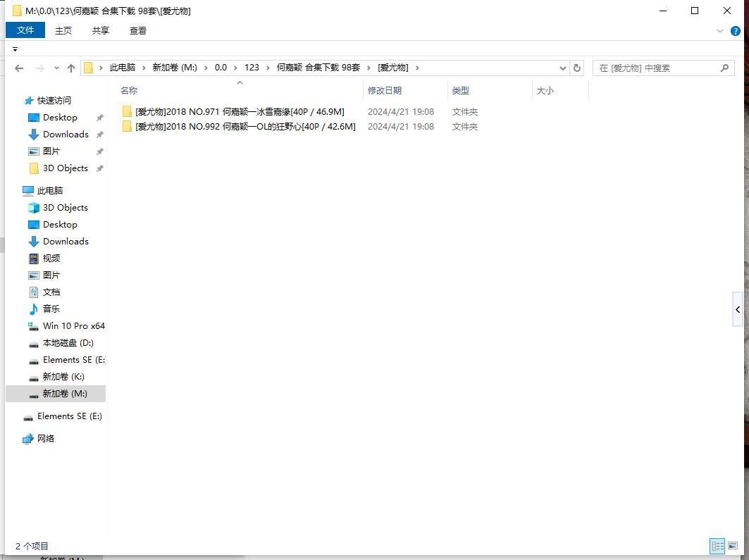Open 3D Objects under 此电脑
Screen dimensions: 749x560
65,208
